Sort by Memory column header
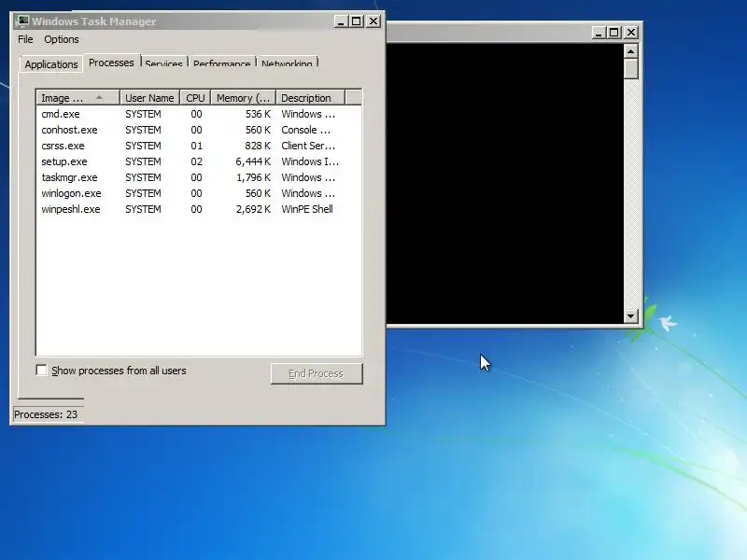This screenshot has height=560, width=747. (x=243, y=98)
